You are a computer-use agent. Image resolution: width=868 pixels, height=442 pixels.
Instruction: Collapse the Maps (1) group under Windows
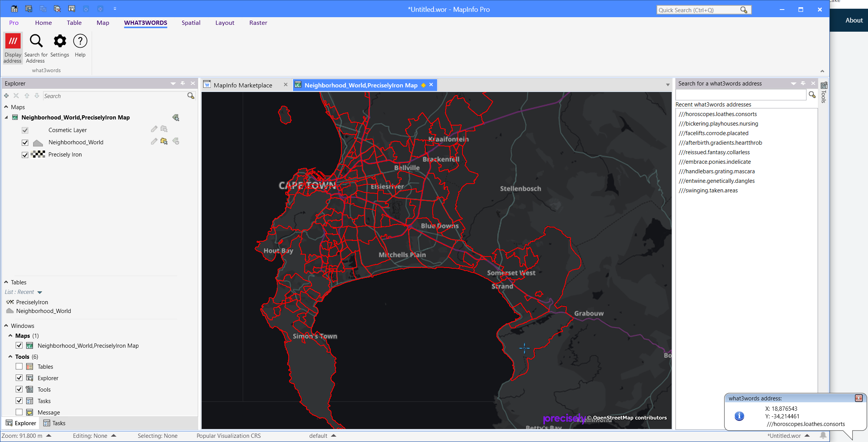pyautogui.click(x=10, y=336)
